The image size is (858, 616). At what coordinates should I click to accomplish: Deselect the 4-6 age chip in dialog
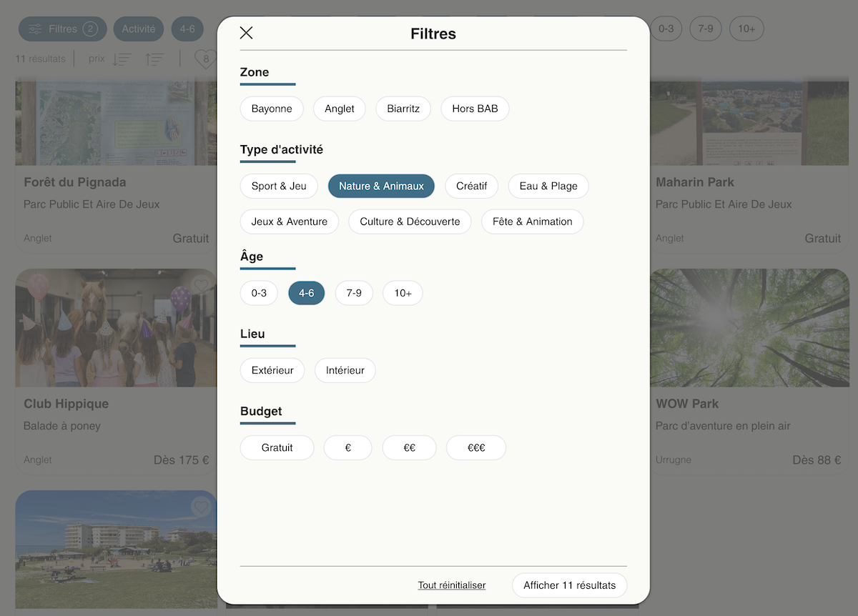pyautogui.click(x=307, y=293)
